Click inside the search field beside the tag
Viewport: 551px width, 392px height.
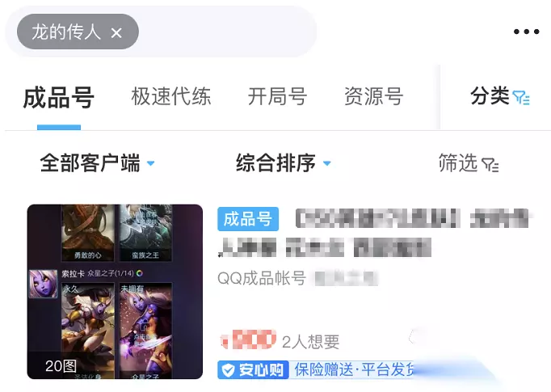(227, 32)
